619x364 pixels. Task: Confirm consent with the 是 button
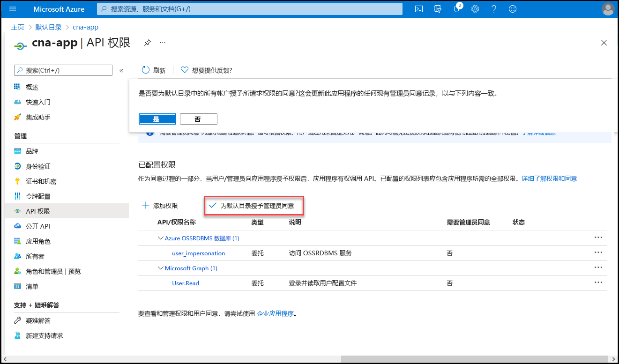[157, 119]
